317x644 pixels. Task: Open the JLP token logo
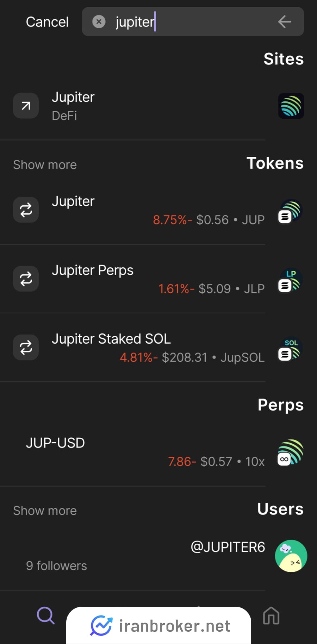click(291, 280)
